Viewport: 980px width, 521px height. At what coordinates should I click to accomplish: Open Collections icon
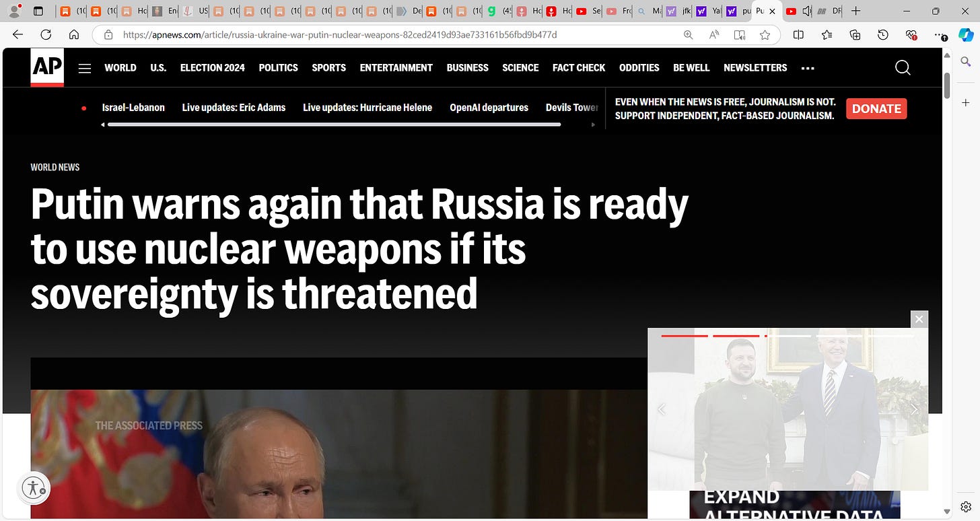point(855,35)
